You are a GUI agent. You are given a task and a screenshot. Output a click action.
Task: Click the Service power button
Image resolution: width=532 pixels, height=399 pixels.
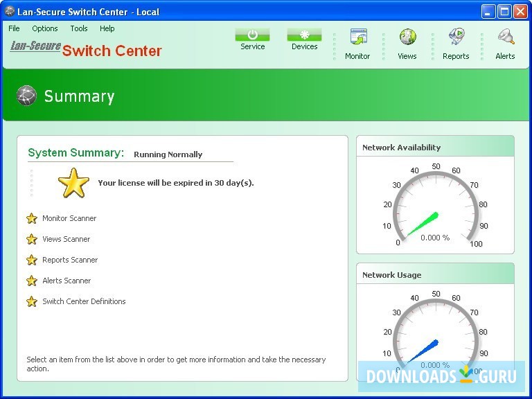tap(252, 35)
